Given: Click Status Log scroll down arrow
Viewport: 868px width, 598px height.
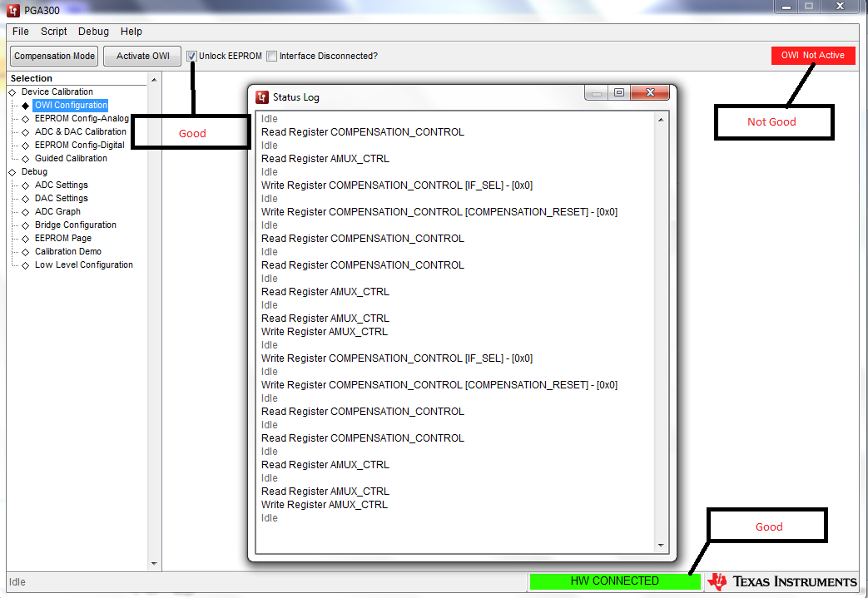Looking at the screenshot, I should (x=661, y=546).
